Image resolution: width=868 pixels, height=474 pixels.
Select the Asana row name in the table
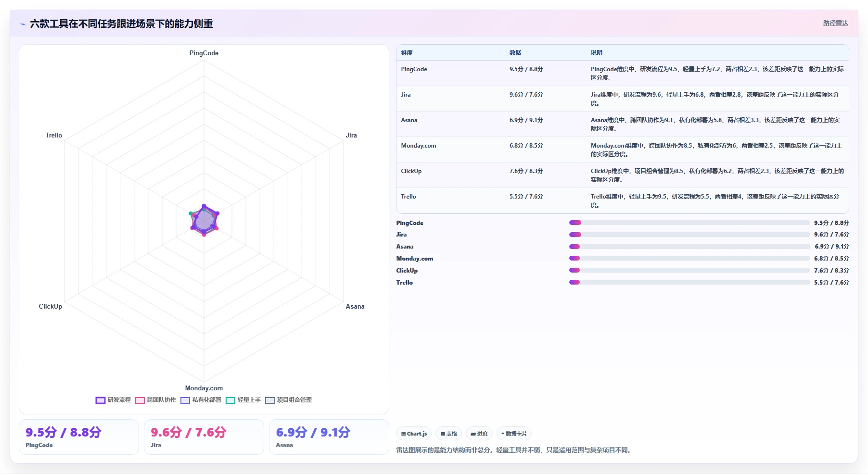[409, 120]
